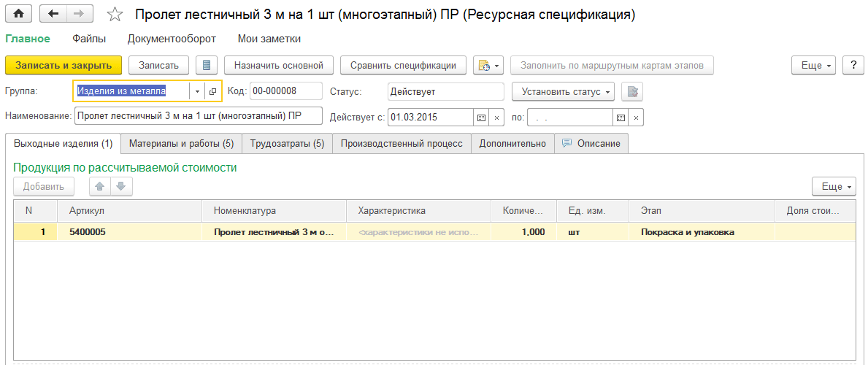Screen dimensions: 868x365
Task: Clear the Действует с date
Action: pyautogui.click(x=496, y=118)
